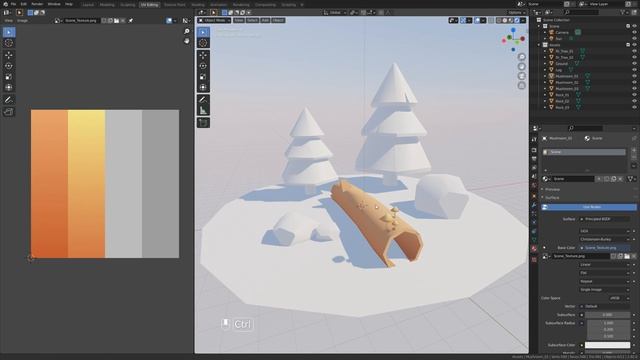Image resolution: width=640 pixels, height=360 pixels.
Task: Select the Rotate tool in 3D viewport toolbar
Action: pyautogui.click(x=203, y=66)
